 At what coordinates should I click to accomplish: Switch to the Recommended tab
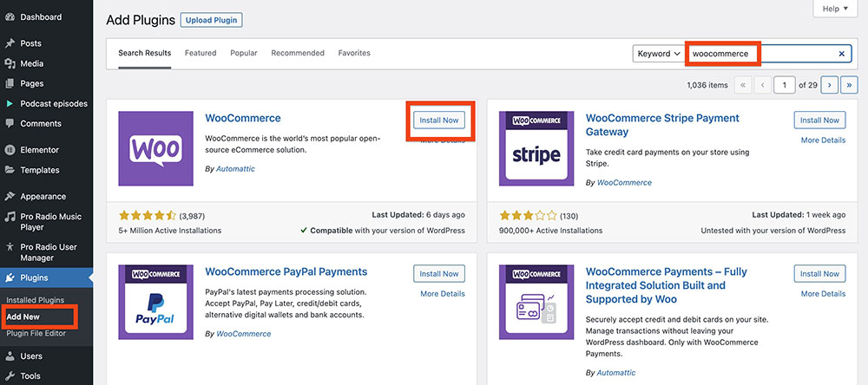(x=298, y=53)
